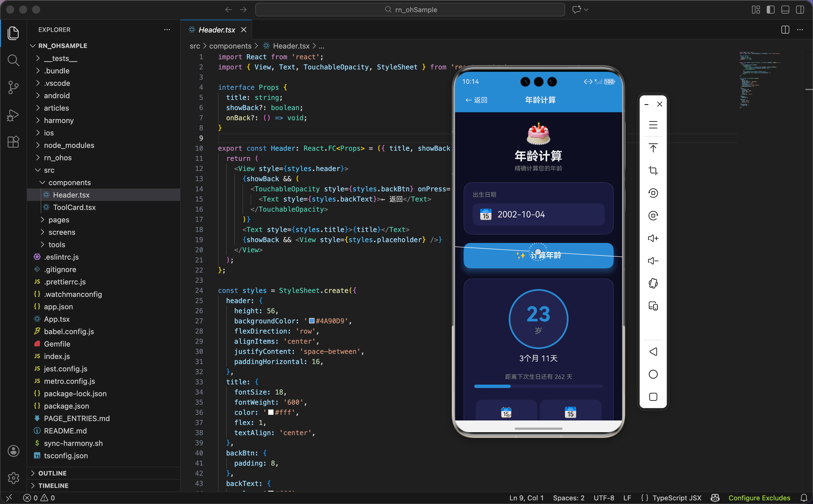Open the Run and Debug view
This screenshot has height=504, width=813.
tap(13, 115)
